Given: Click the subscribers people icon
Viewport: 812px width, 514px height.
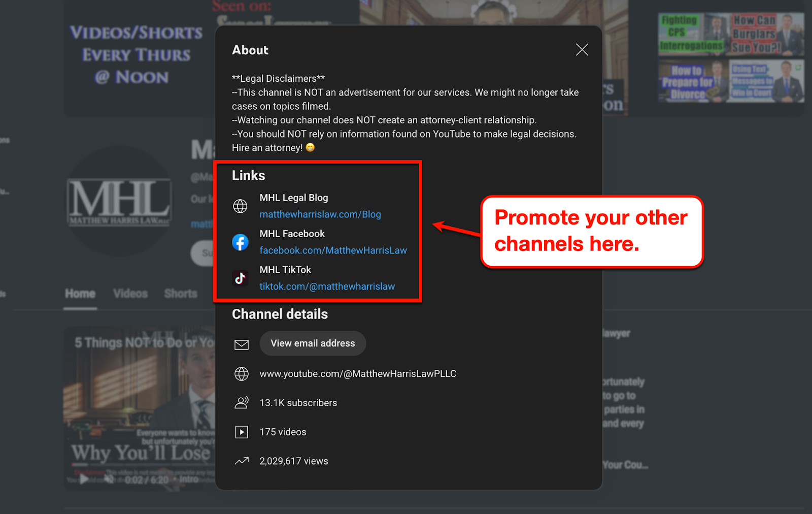Looking at the screenshot, I should coord(242,403).
